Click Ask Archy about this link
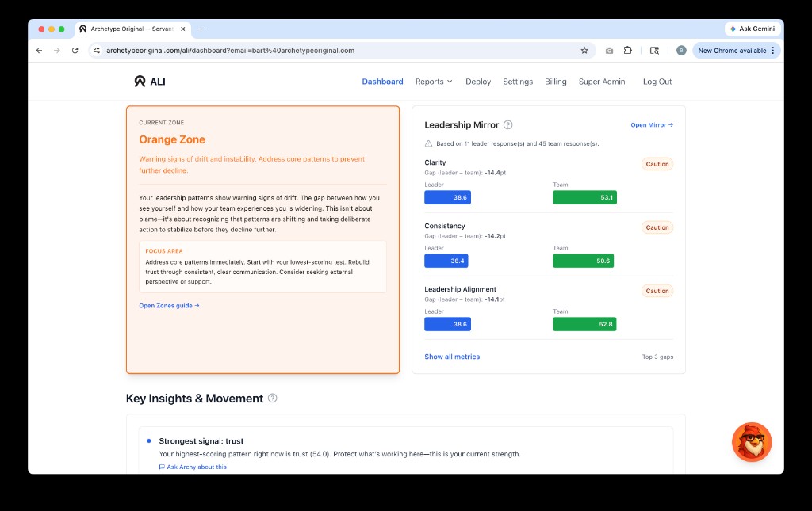 click(x=193, y=467)
